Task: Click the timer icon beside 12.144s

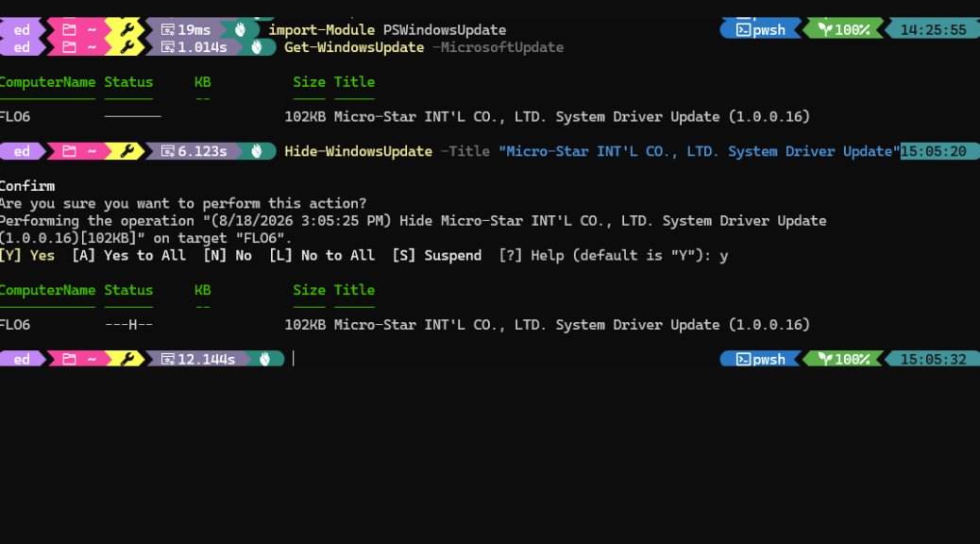Action: 167,359
